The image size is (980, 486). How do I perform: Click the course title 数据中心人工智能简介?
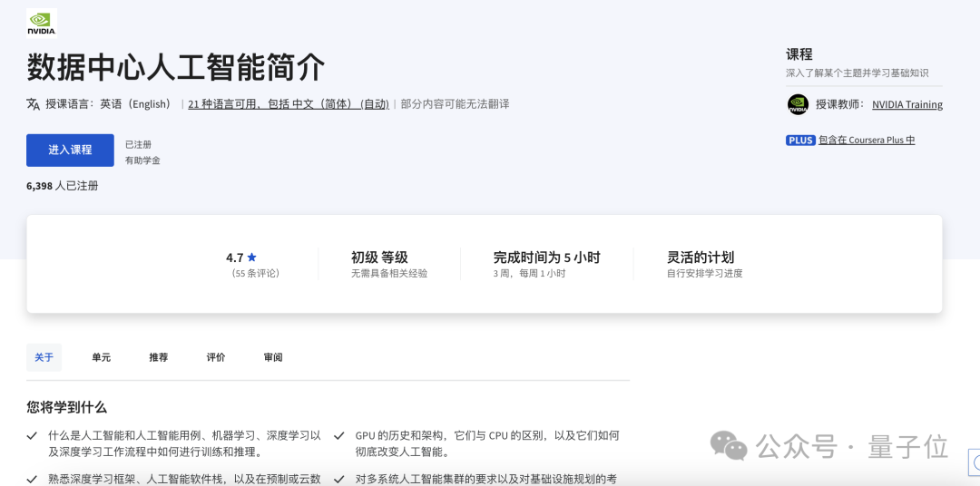(176, 67)
